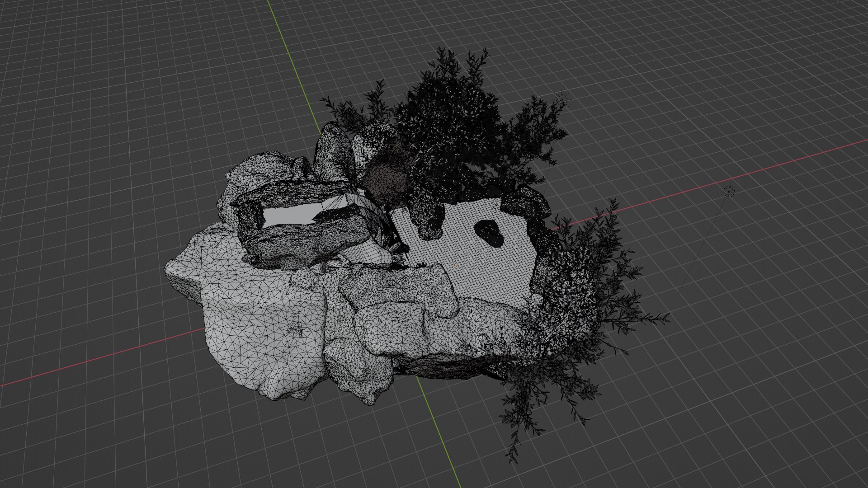Image resolution: width=868 pixels, height=488 pixels.
Task: Select the point light gizmo right of scene
Action: (729, 192)
